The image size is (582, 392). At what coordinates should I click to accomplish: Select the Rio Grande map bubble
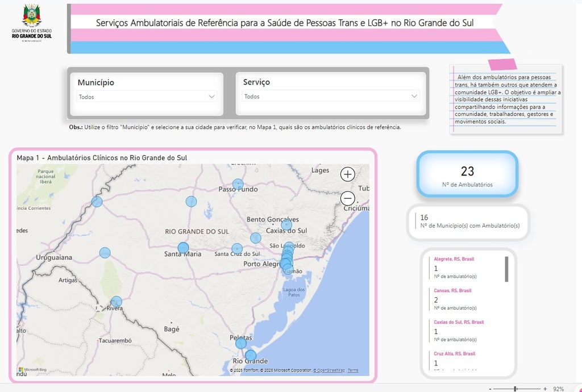click(x=251, y=356)
